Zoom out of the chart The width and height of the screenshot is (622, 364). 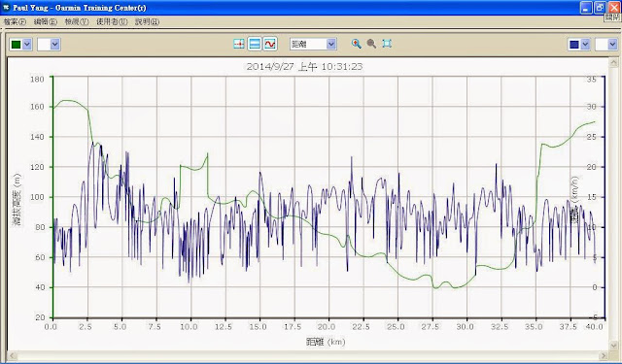(371, 44)
